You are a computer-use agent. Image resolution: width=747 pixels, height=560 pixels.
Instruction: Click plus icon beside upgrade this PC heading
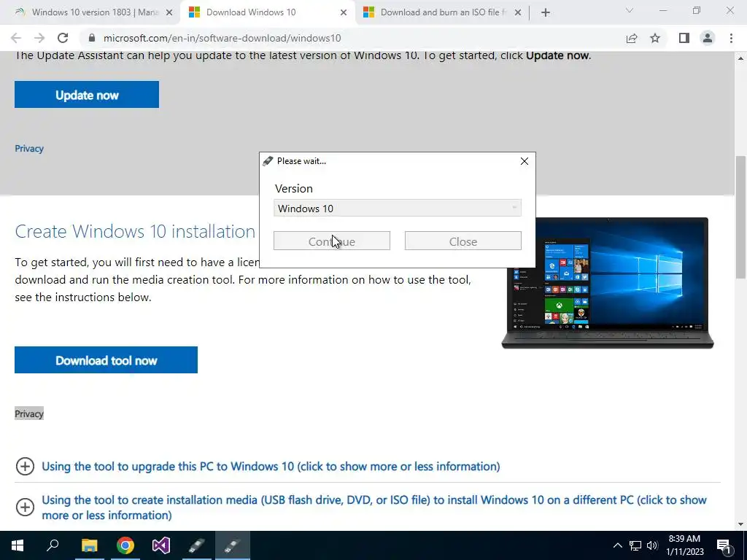click(25, 466)
